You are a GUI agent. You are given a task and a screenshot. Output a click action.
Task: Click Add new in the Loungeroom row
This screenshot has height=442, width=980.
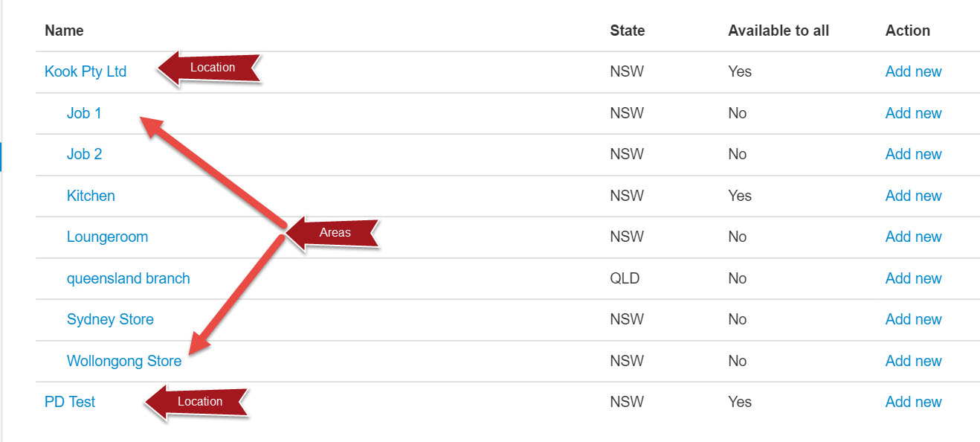[913, 237]
